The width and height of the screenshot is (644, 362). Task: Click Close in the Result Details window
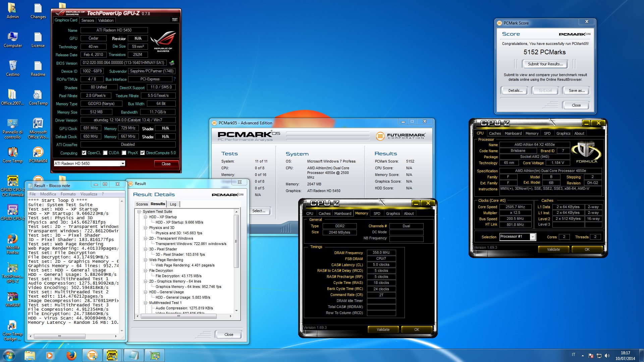(x=229, y=335)
